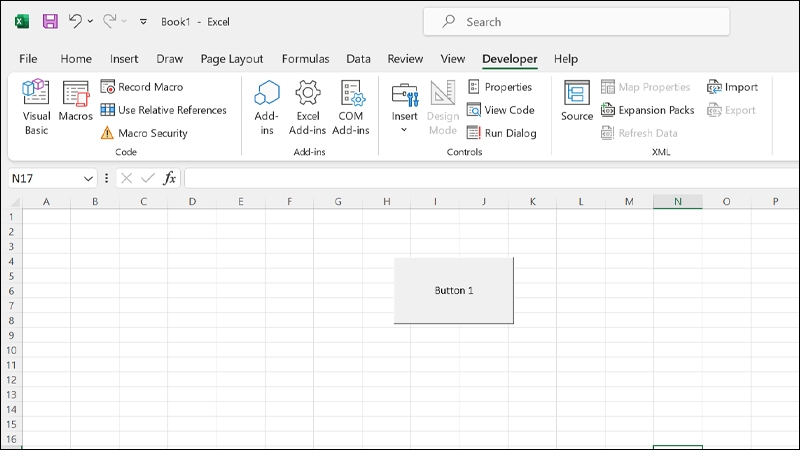Screen dimensions: 800x450
Task: Save the workbook with the disk icon
Action: click(50, 21)
